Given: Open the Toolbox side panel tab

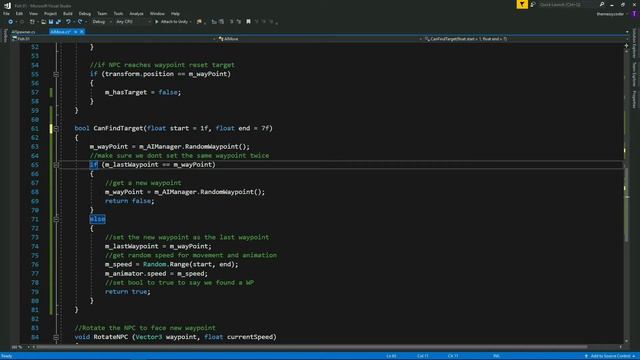Looking at the screenshot, I should click(5, 36).
